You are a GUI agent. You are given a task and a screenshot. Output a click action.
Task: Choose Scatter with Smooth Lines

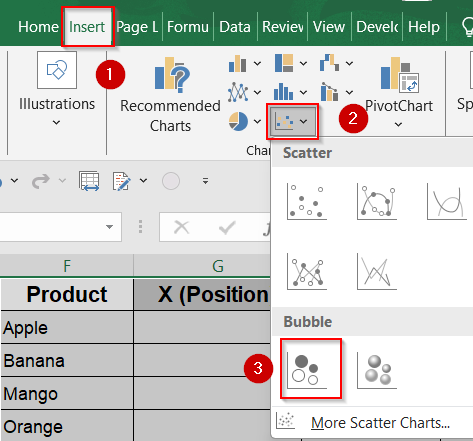[x=447, y=202]
